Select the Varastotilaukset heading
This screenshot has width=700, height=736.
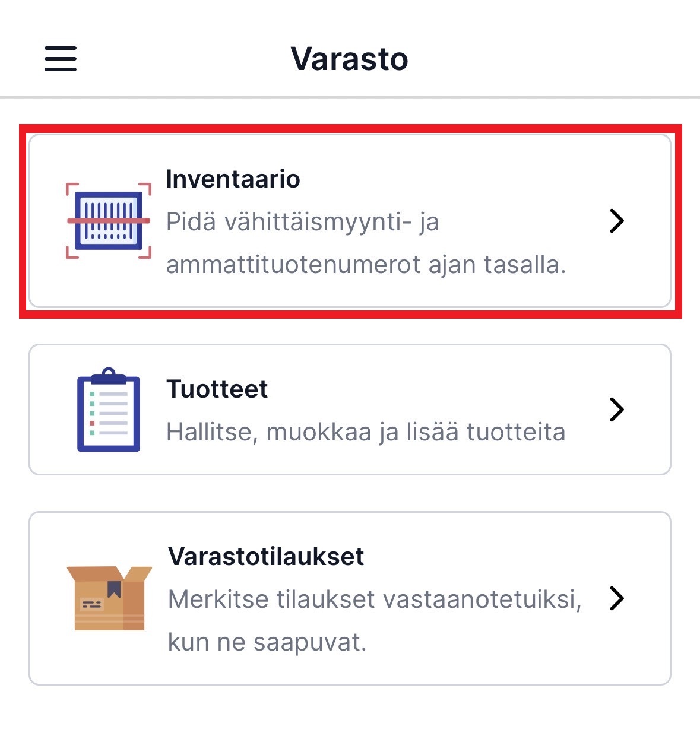pyautogui.click(x=265, y=557)
